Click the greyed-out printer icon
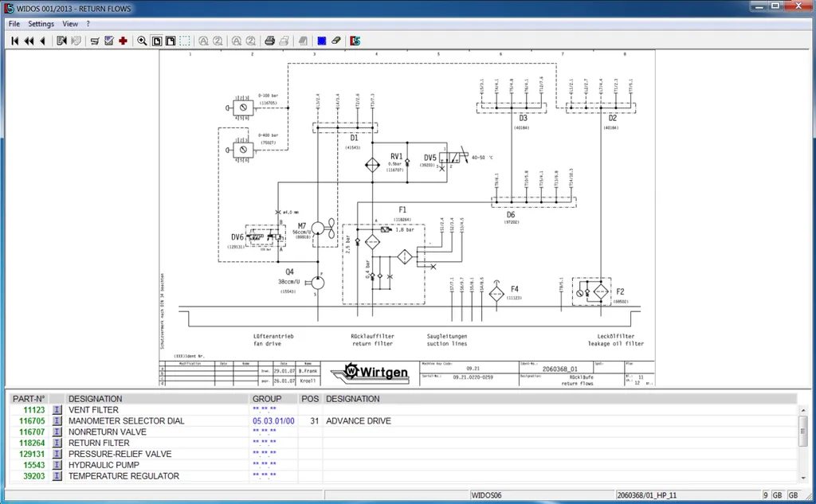 [284, 41]
